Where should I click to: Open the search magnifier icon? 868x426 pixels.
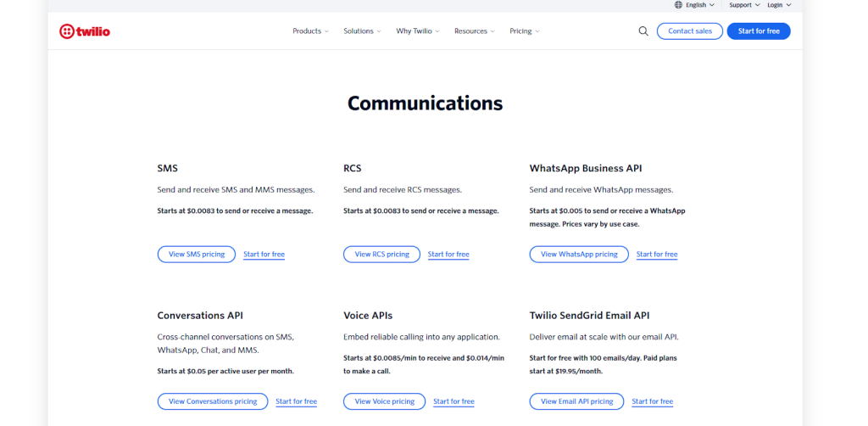[643, 31]
